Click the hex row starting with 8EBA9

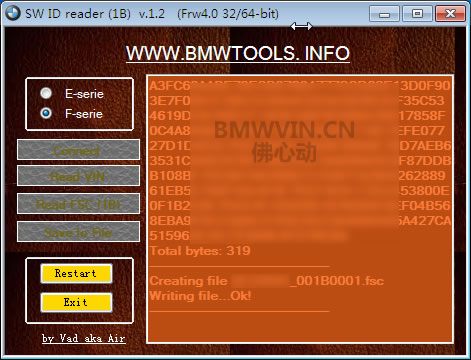click(300, 221)
